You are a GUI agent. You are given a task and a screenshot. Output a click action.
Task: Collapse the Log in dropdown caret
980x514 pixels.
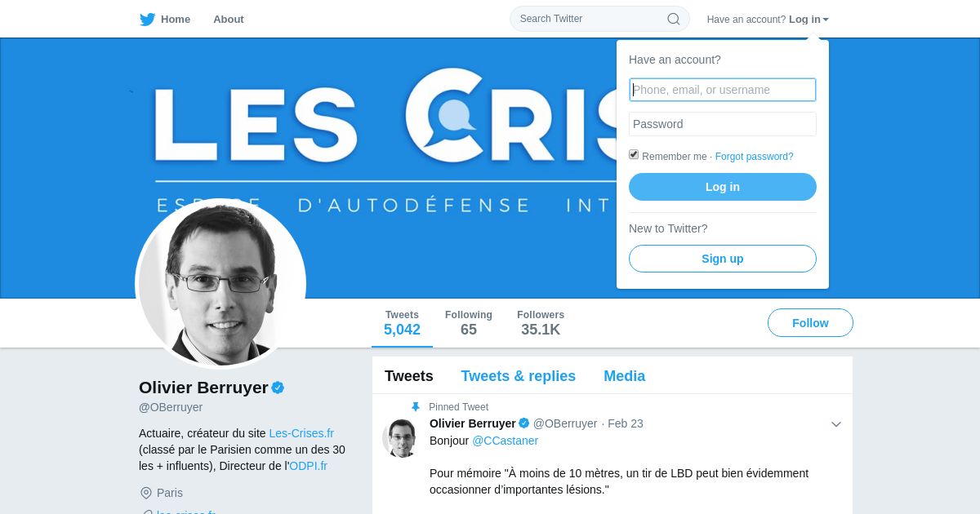[826, 20]
